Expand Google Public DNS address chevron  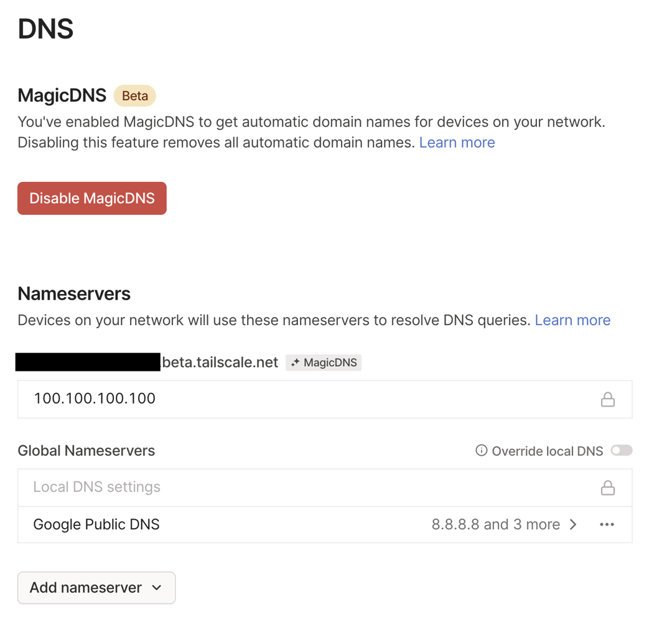click(x=574, y=524)
